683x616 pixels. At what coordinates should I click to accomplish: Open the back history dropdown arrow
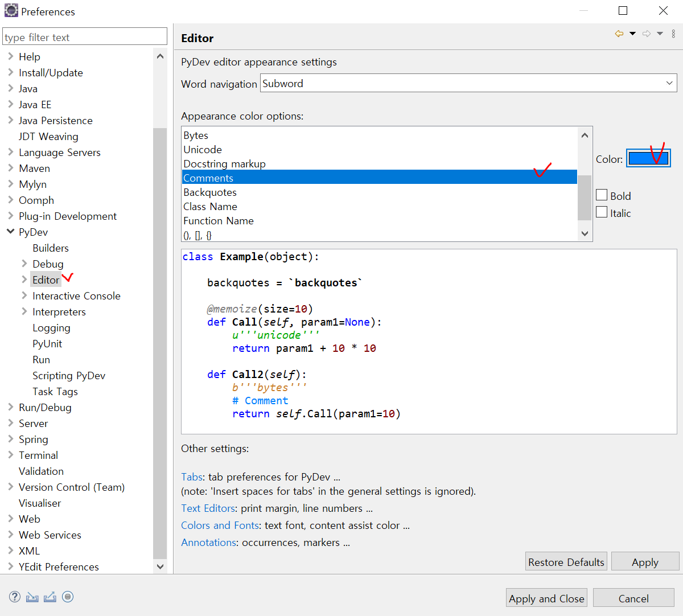point(632,34)
